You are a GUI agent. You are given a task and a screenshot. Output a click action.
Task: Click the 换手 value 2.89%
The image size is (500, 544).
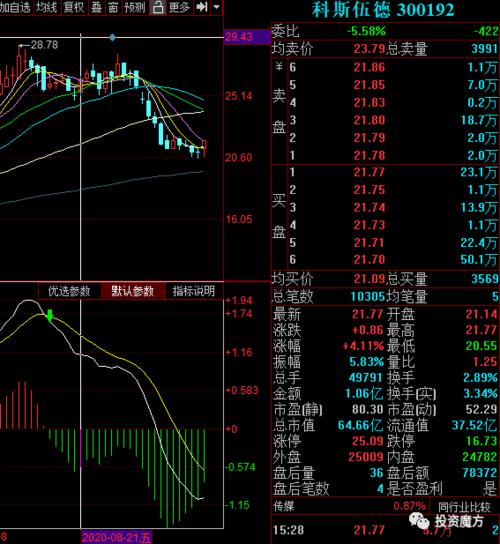click(x=481, y=378)
